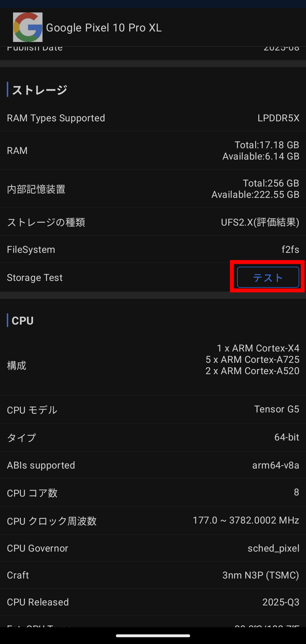This screenshot has height=644, width=306.
Task: Tap the RAM Types Supported row
Action: (153, 118)
